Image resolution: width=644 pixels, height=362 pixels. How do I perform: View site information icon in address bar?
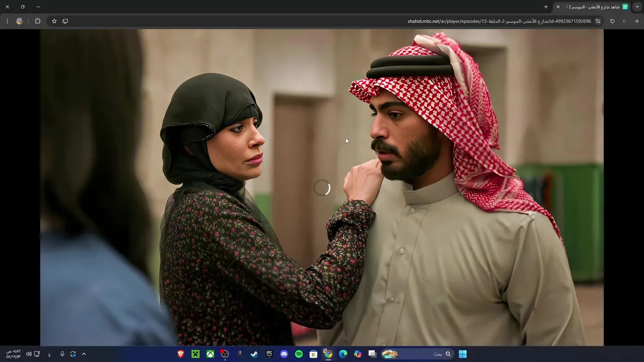(x=598, y=21)
